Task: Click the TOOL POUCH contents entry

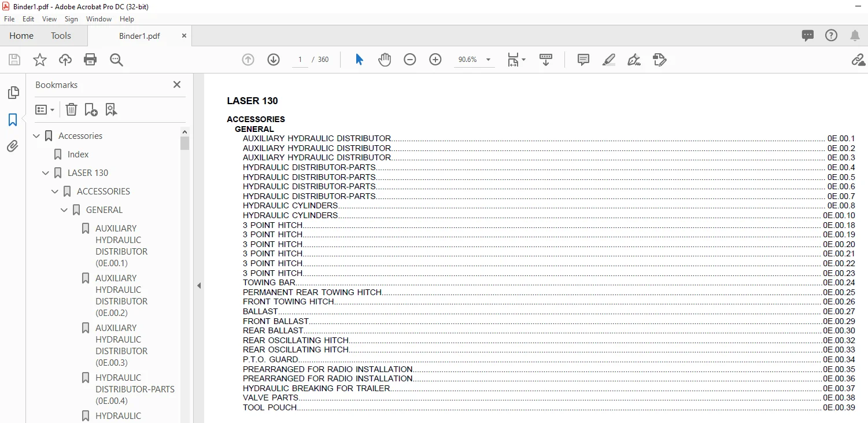Action: [549, 407]
